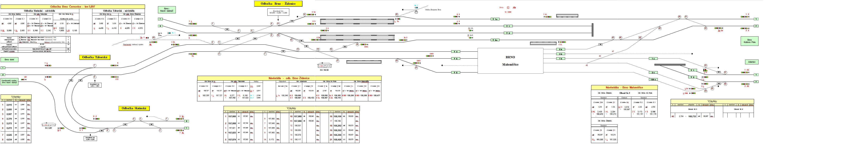The image size is (868, 151).
Task: Select the T 1a track label
Action: (x=495, y=19)
